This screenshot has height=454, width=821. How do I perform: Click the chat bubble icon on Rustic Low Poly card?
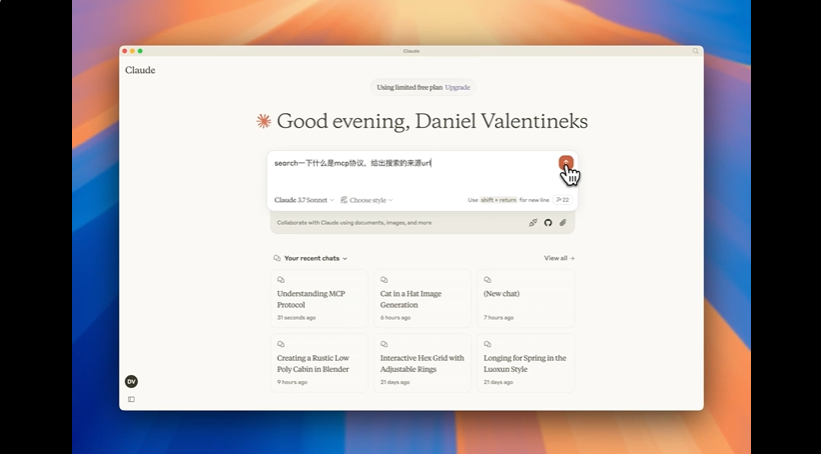(x=281, y=345)
